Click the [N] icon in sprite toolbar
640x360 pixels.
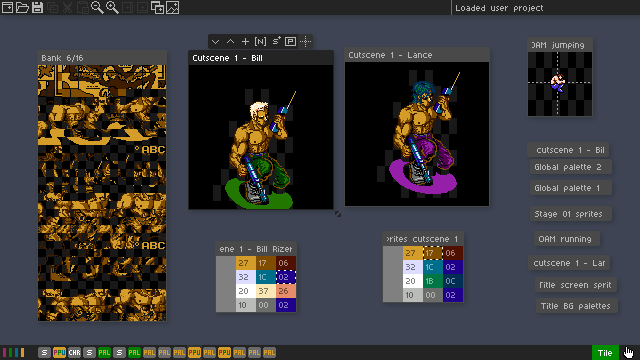coord(260,41)
